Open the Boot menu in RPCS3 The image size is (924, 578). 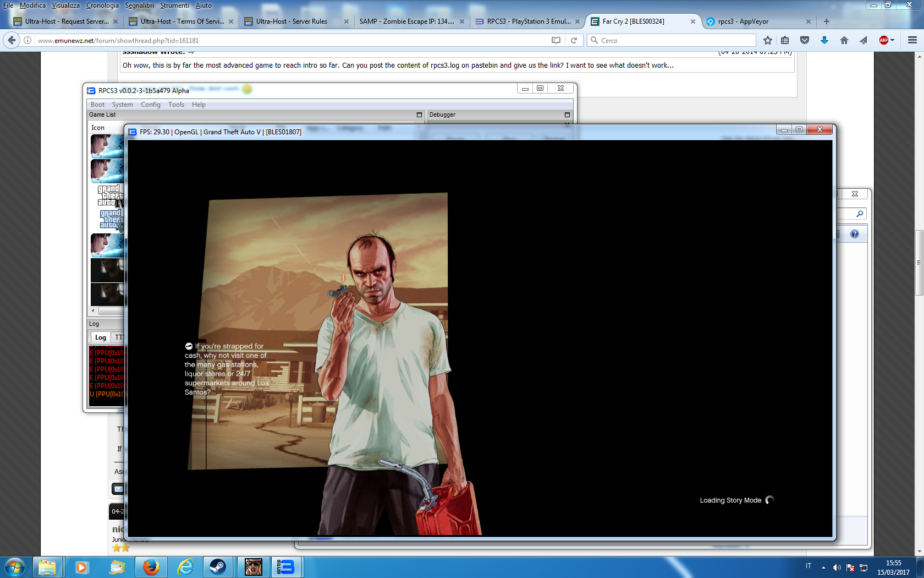tap(97, 105)
